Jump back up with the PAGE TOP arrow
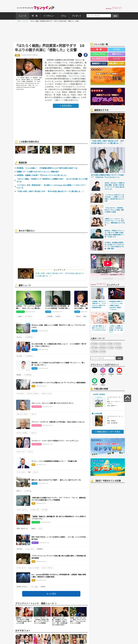Viewport: 138px width, 644px height. pos(127,398)
